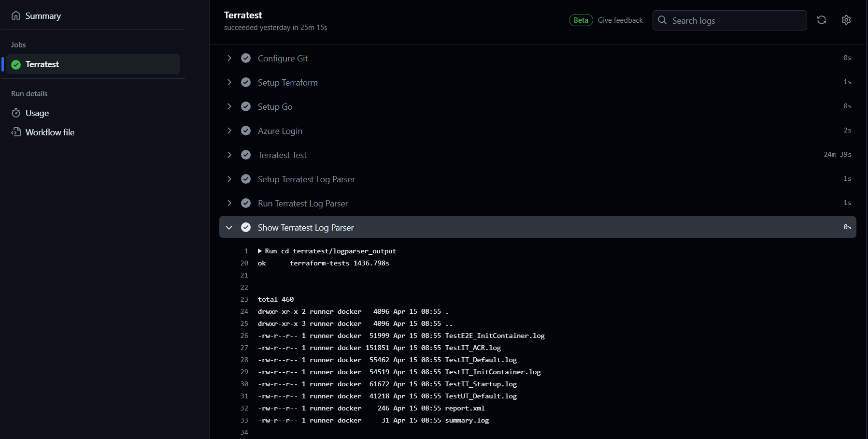Click log line number 23

(x=244, y=299)
